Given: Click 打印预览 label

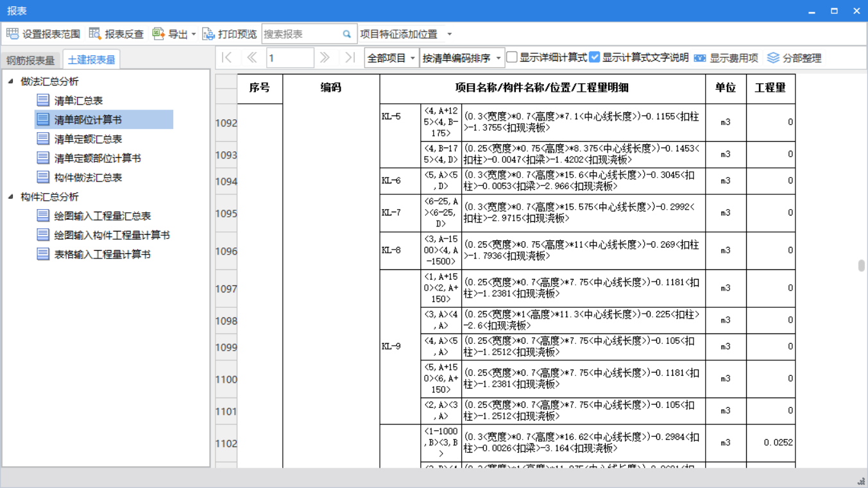Looking at the screenshot, I should 237,34.
